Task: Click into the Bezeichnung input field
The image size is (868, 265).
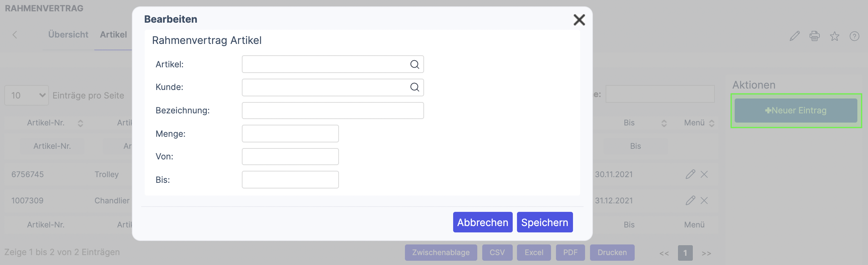Action: click(333, 111)
